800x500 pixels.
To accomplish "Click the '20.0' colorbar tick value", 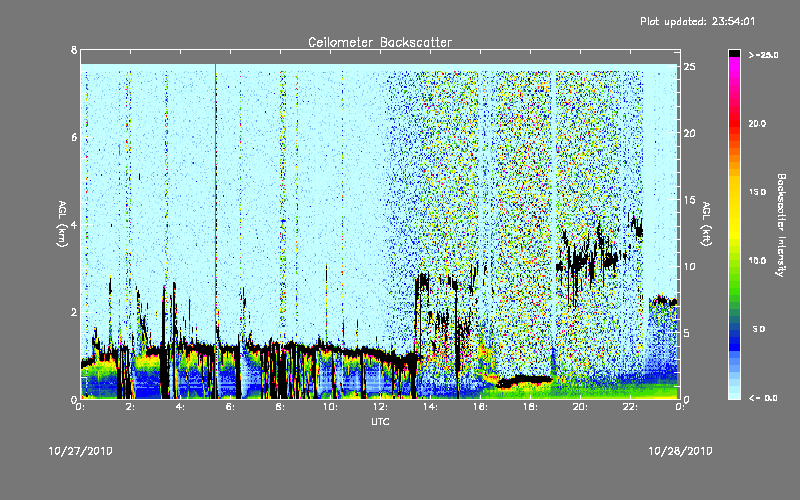I will tap(757, 123).
